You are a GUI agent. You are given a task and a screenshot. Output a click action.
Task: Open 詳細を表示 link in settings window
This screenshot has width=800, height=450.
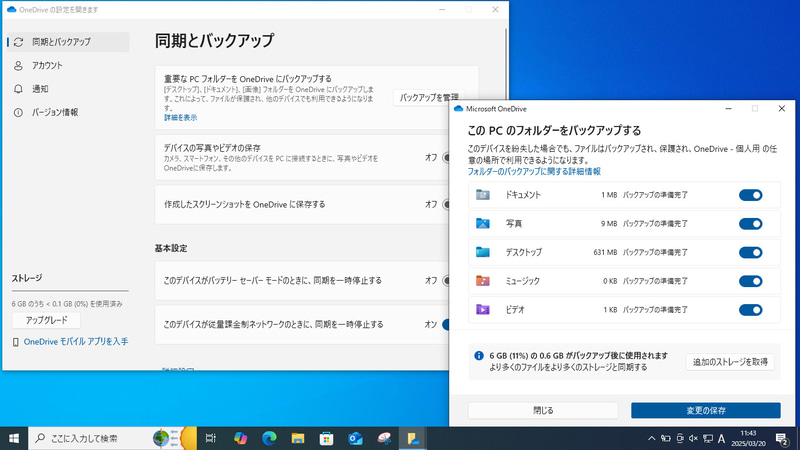click(181, 117)
